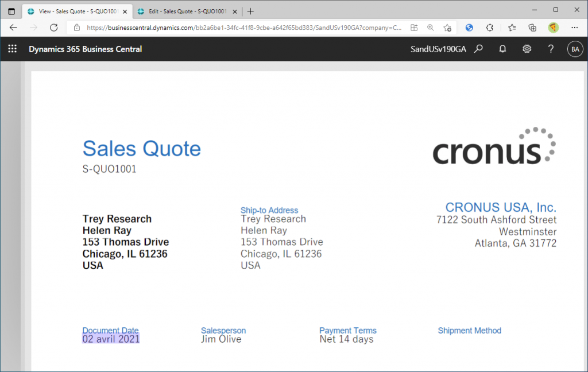
Task: Click the search magnifier in Business Central
Action: pos(478,49)
